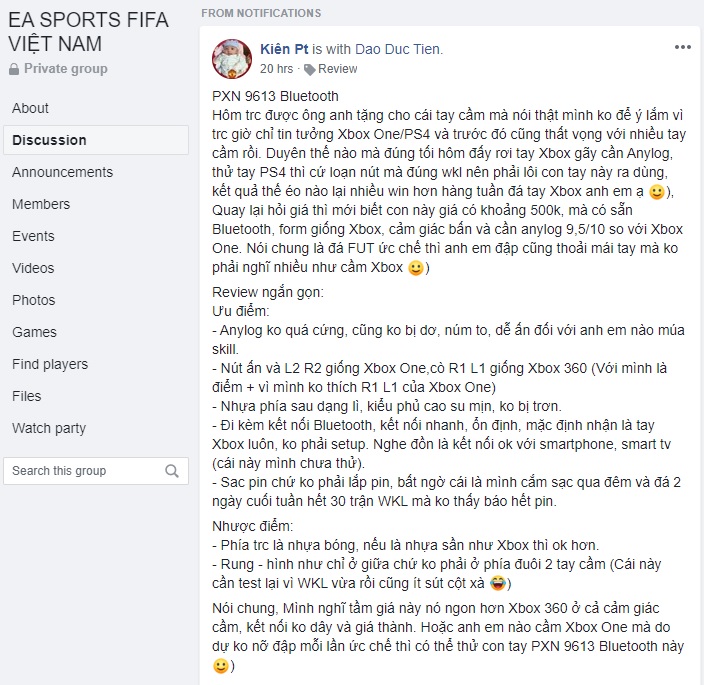The image size is (705, 685).
Task: Click the Private group lock icon
Action: [14, 69]
